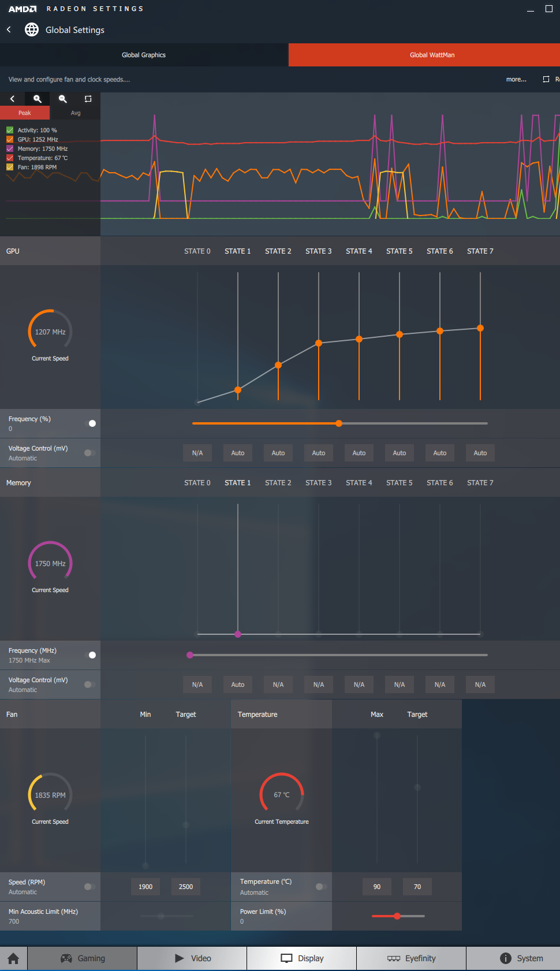Click Memory State 1 voltage Auto field
The height and width of the screenshot is (971, 560).
coord(238,684)
